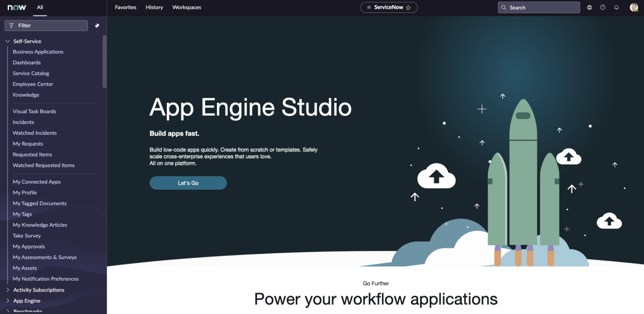Click the filter funnel icon
This screenshot has height=314, width=644.
[x=11, y=25]
